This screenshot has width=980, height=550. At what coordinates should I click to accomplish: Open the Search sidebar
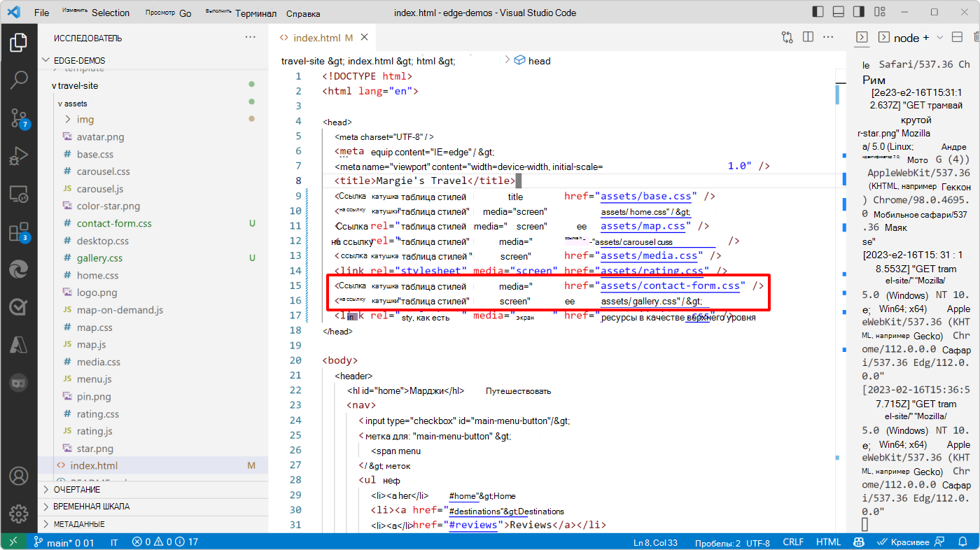19,80
